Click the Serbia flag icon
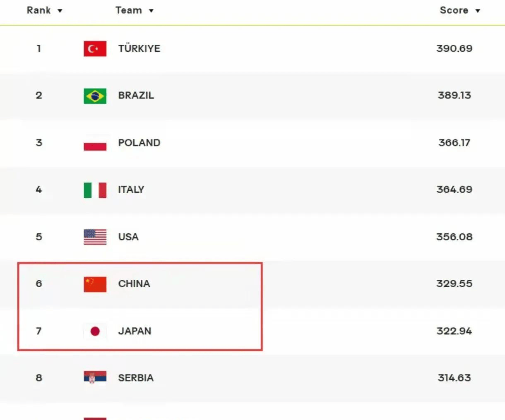 pos(95,378)
